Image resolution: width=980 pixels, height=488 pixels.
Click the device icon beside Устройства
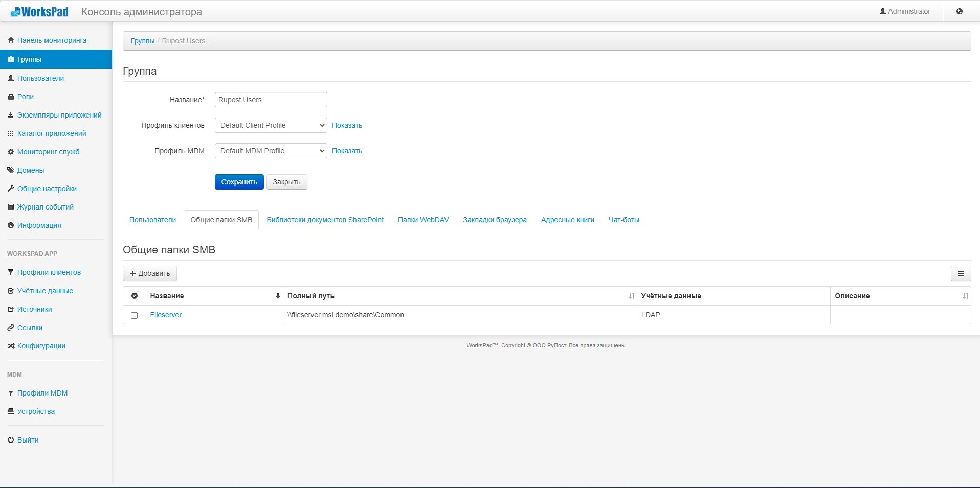[x=11, y=411]
